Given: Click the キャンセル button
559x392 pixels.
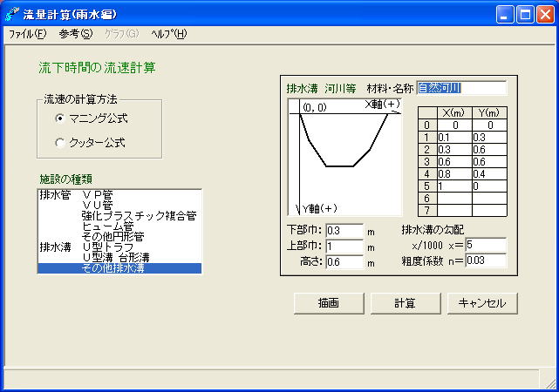Looking at the screenshot, I should [483, 302].
